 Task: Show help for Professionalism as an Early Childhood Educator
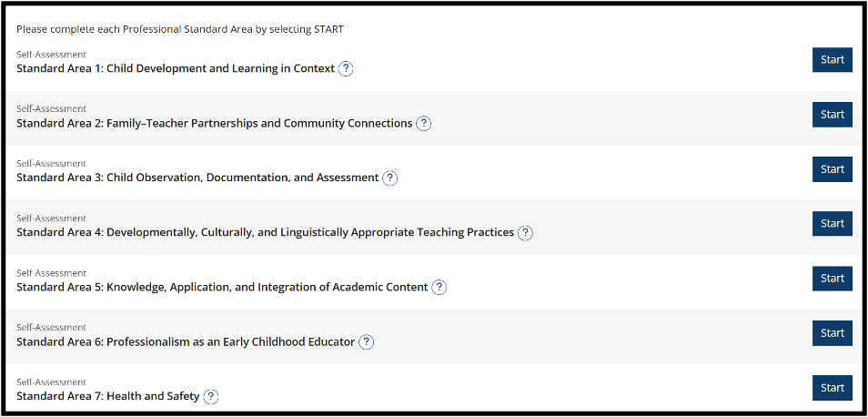tap(366, 342)
